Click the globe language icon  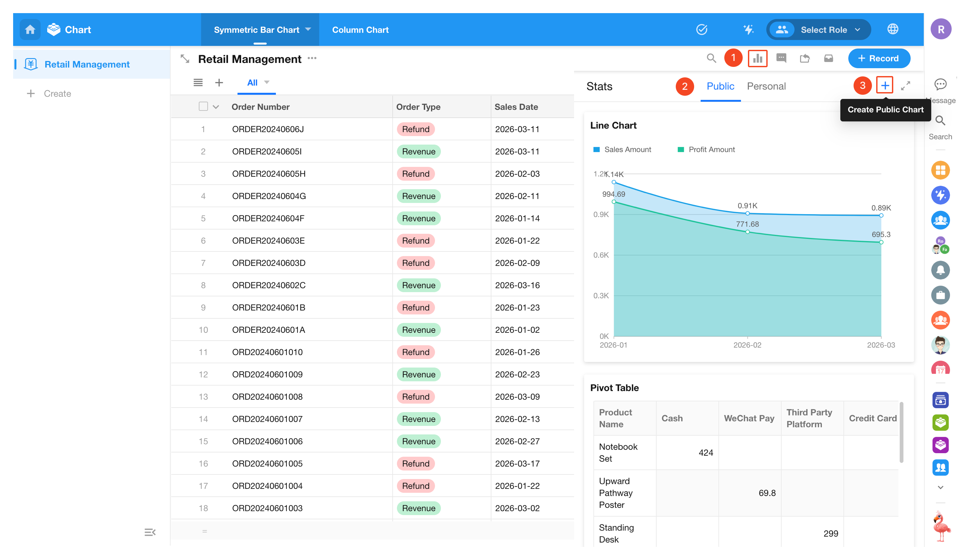point(893,29)
